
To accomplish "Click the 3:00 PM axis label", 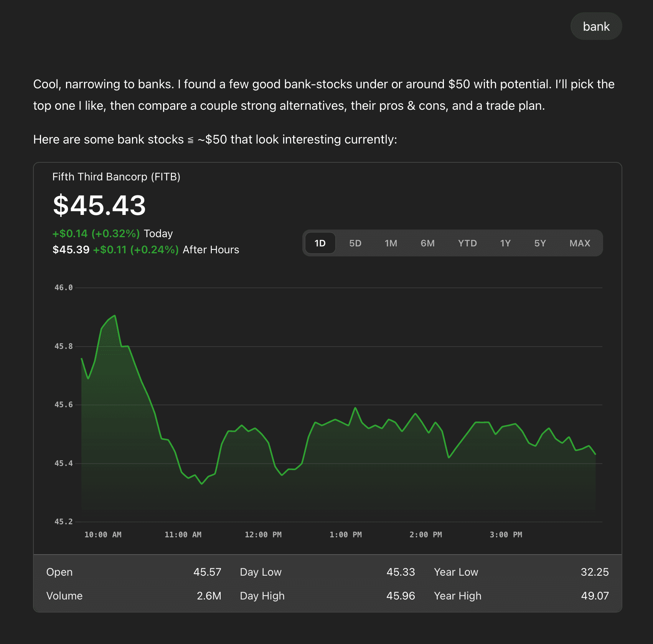I will click(506, 535).
